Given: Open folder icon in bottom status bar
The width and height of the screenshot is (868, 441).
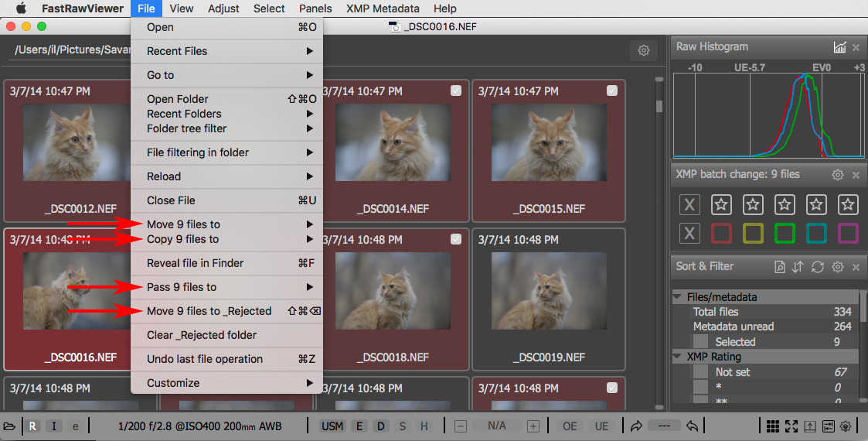Looking at the screenshot, I should pos(9,426).
